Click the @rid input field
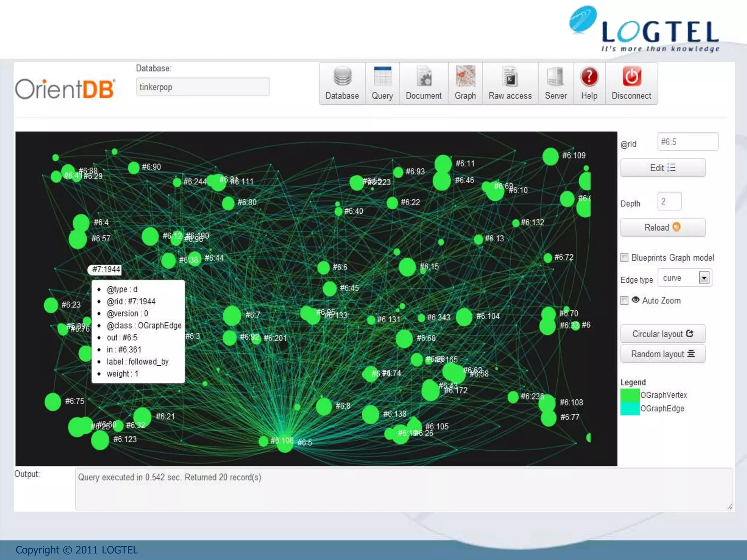This screenshot has width=747, height=560. tap(688, 142)
